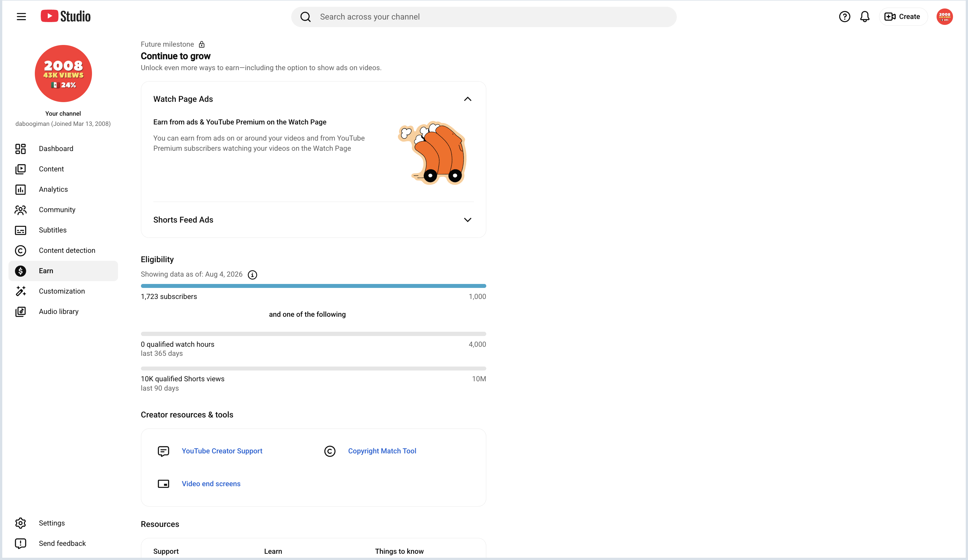Click the Customization magic wand icon
The width and height of the screenshot is (968, 560).
pos(20,291)
